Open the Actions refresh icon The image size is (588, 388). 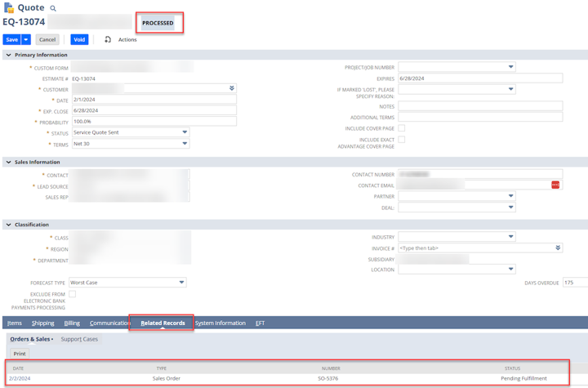tap(108, 39)
